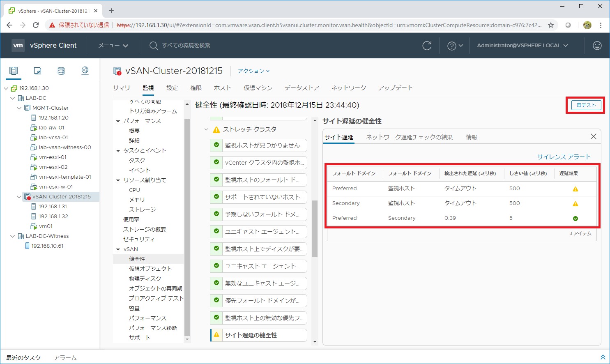This screenshot has width=610, height=364.
Task: Open 最近のタスク in the bottom bar
Action: (x=23, y=358)
